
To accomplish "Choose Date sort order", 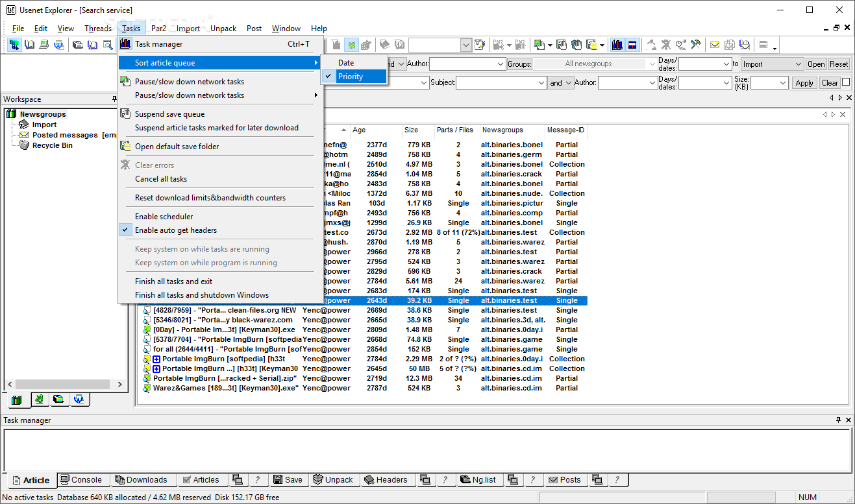I will [354, 62].
